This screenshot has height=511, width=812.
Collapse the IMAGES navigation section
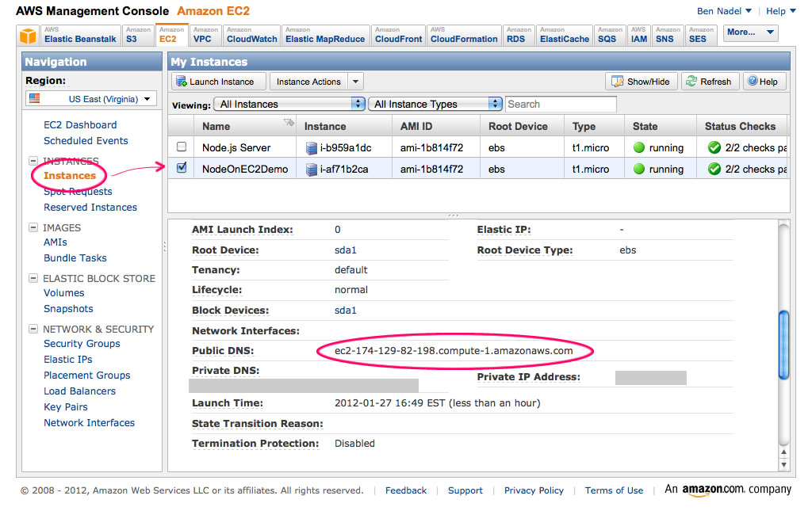[33, 227]
